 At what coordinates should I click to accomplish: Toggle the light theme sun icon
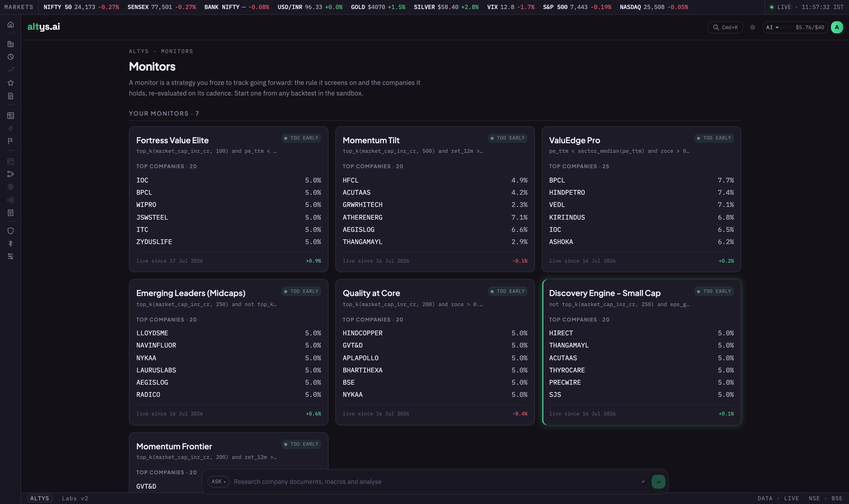point(752,28)
